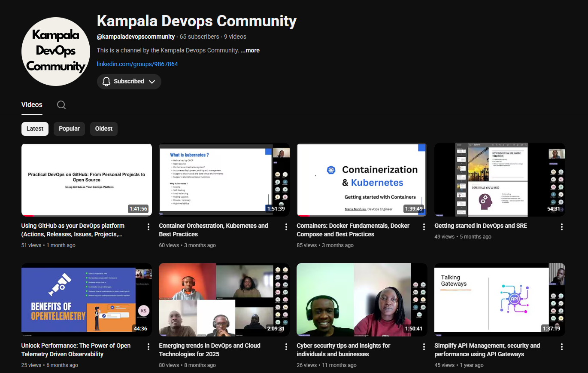
Task: Switch to the Videos tab
Action: tap(31, 104)
